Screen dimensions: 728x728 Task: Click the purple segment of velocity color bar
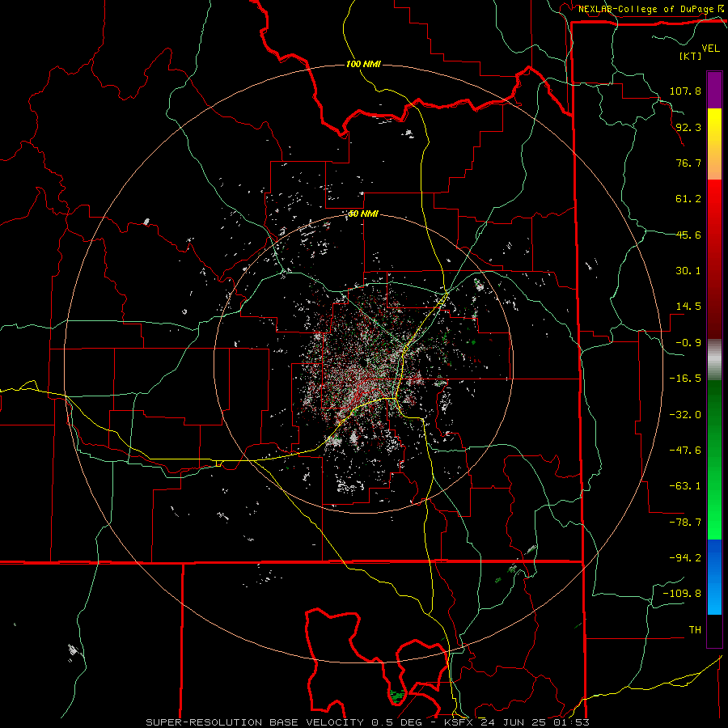click(x=714, y=90)
